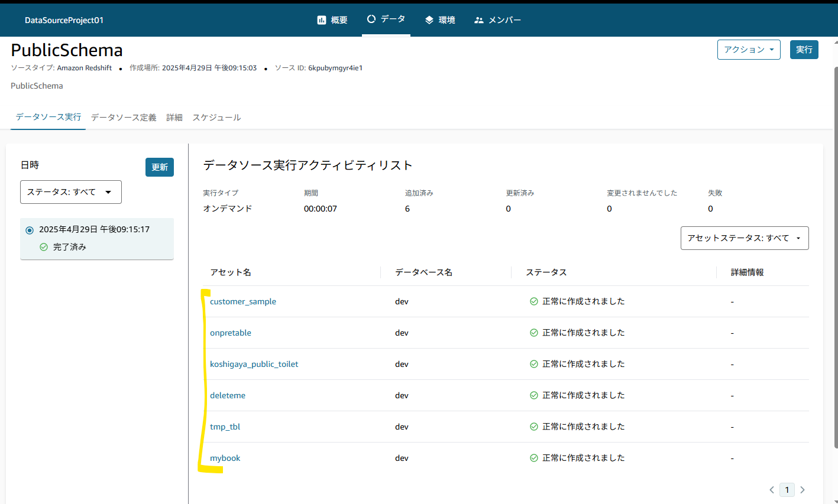838x504 pixels.
Task: Go to previous page arrow
Action: coord(772,490)
